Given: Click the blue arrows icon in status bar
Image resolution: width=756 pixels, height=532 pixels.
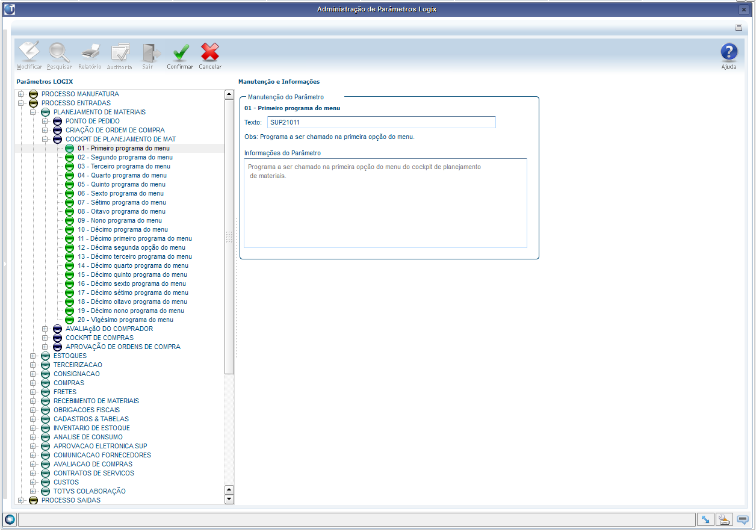Looking at the screenshot, I should [x=704, y=519].
